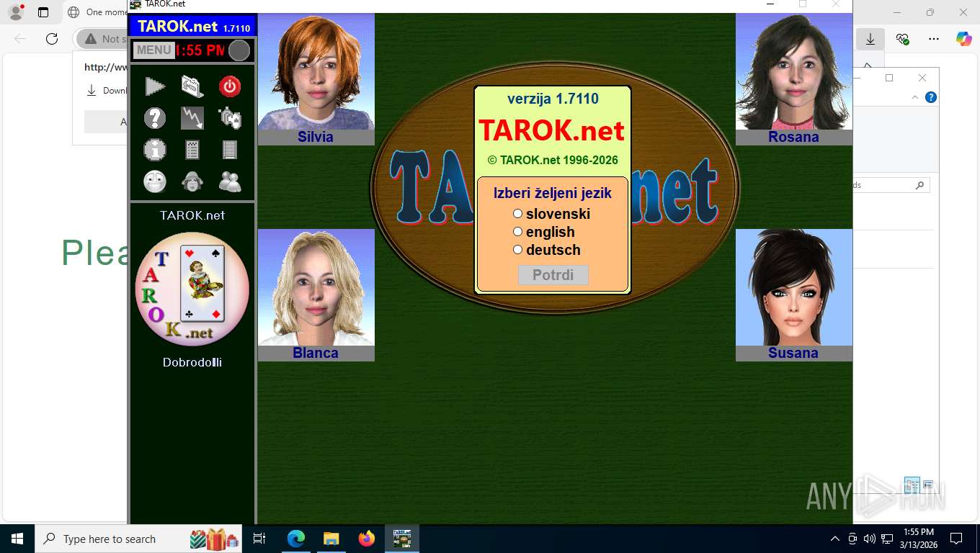Screen dimensions: 980x553
Task: Click the person-with-hat icon
Action: pos(192,181)
